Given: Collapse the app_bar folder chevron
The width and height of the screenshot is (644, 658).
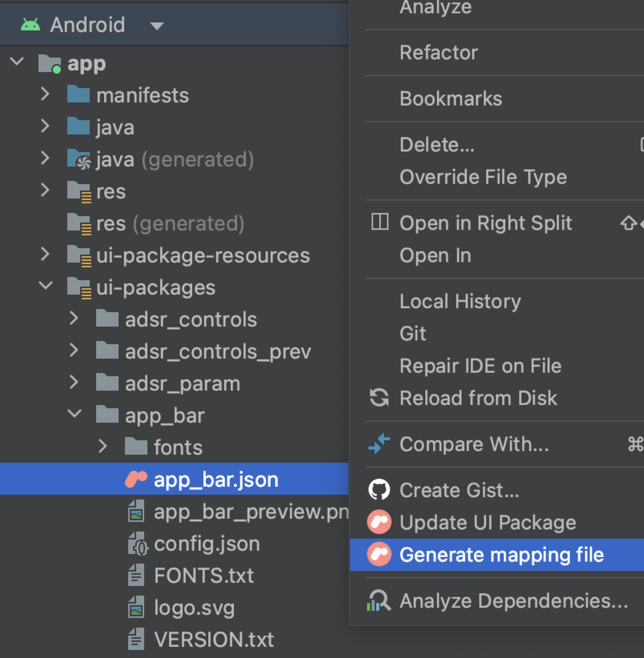Looking at the screenshot, I should tap(74, 414).
